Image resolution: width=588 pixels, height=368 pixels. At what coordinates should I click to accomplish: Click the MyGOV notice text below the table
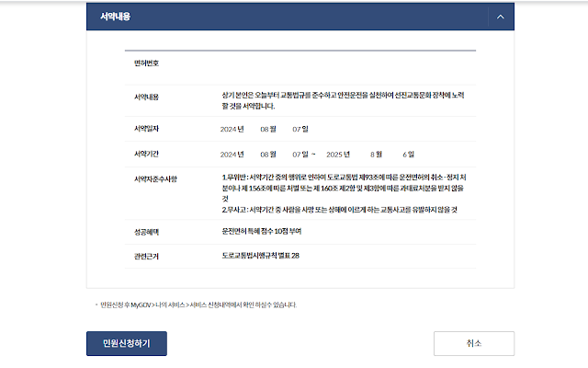pos(198,305)
